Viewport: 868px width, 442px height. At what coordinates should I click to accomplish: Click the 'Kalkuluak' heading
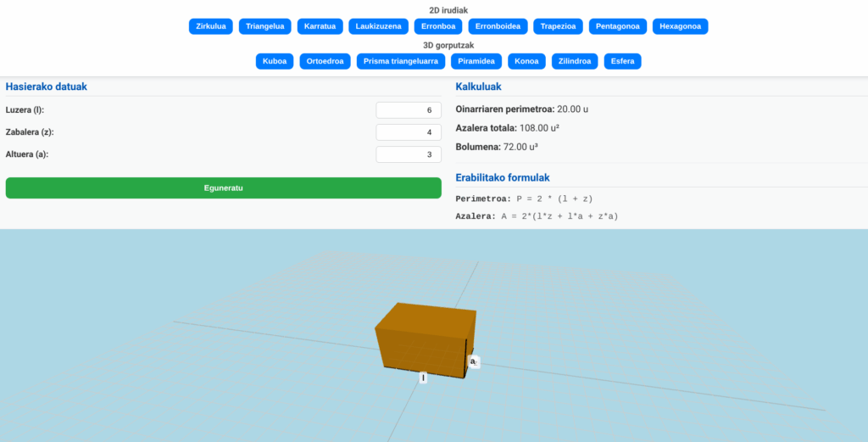[x=478, y=87]
